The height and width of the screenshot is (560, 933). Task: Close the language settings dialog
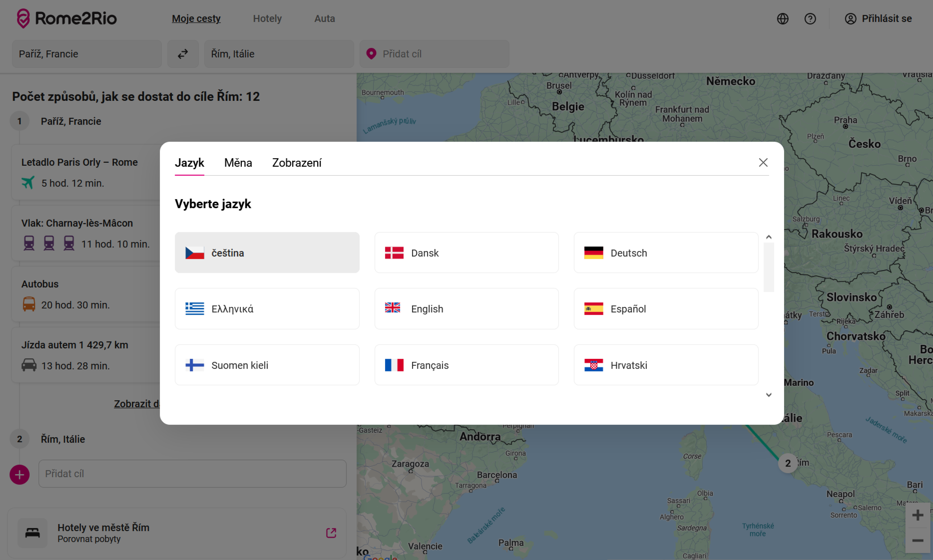click(763, 162)
